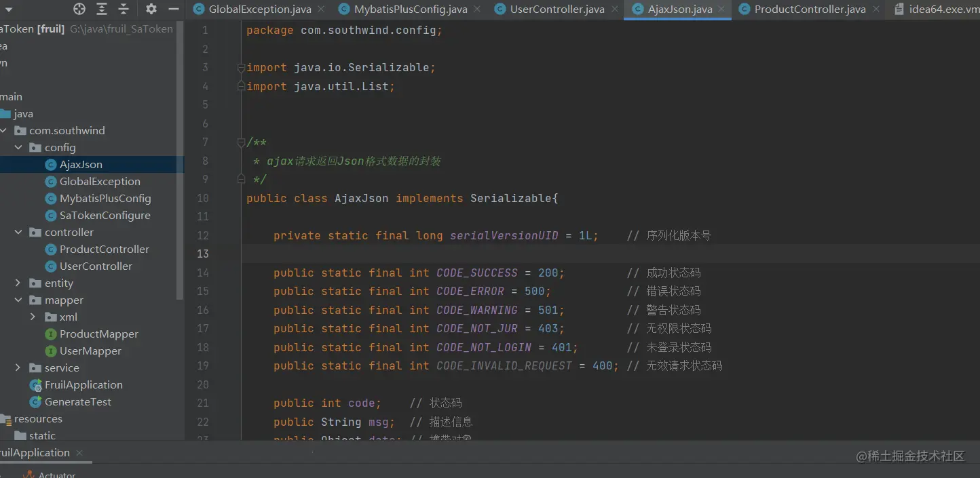Click the AjaxJson class icon in tree
This screenshot has height=478, width=980.
point(50,165)
